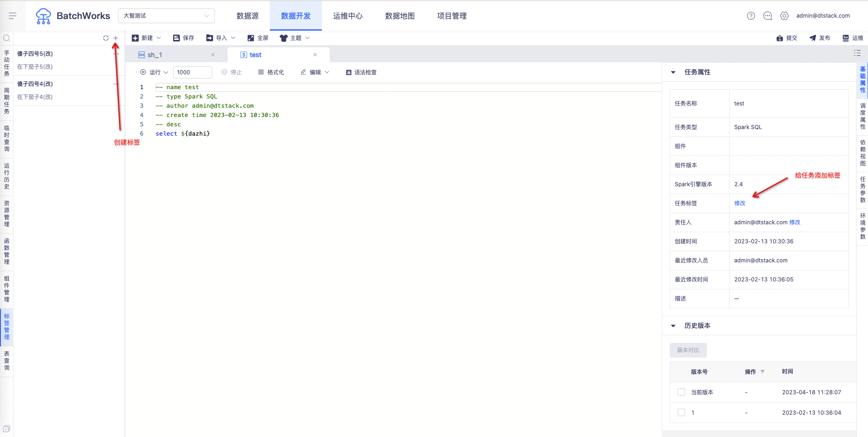Click 语法检查 syntax check button
This screenshot has width=868, height=437.
tap(361, 72)
